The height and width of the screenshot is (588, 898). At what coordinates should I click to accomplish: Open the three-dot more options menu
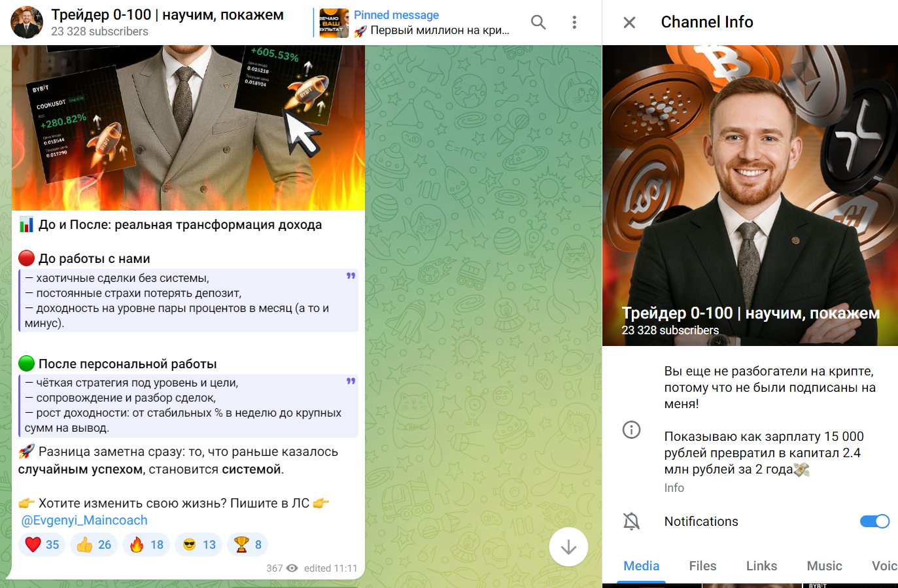[574, 22]
